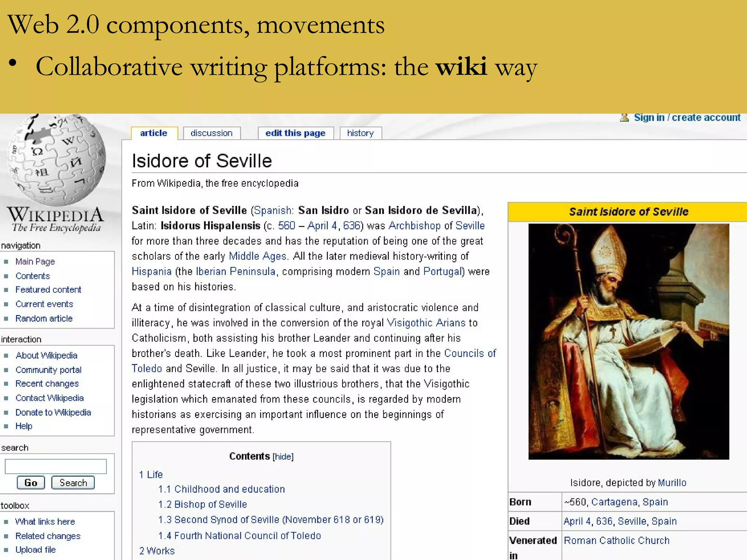
Task: Follow the Middle Ages link
Action: click(258, 256)
